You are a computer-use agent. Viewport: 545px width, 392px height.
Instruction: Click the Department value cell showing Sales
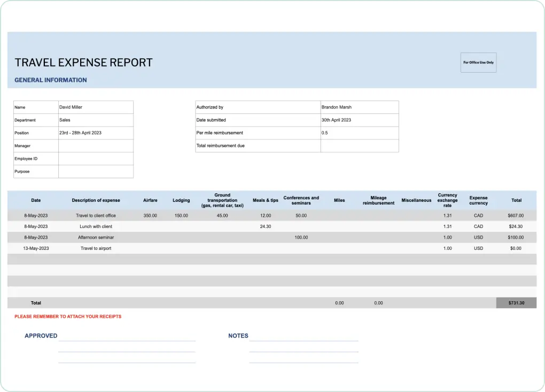[95, 120]
